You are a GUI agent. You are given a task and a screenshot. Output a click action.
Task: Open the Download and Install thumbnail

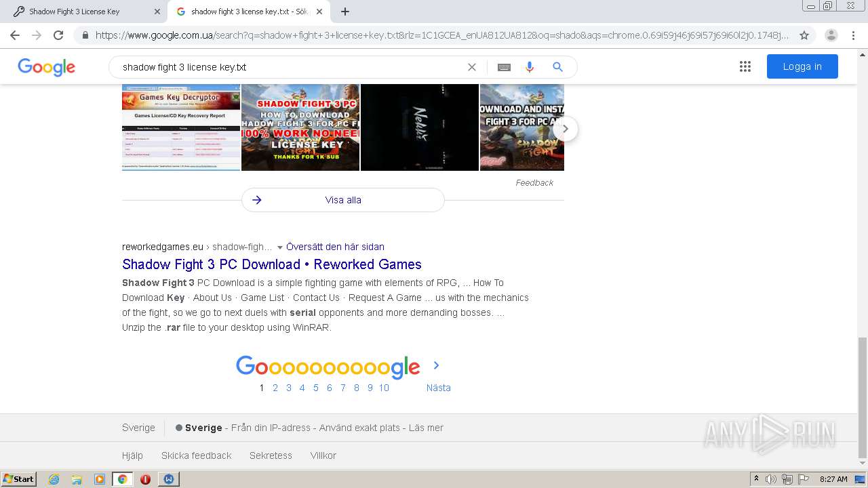522,127
